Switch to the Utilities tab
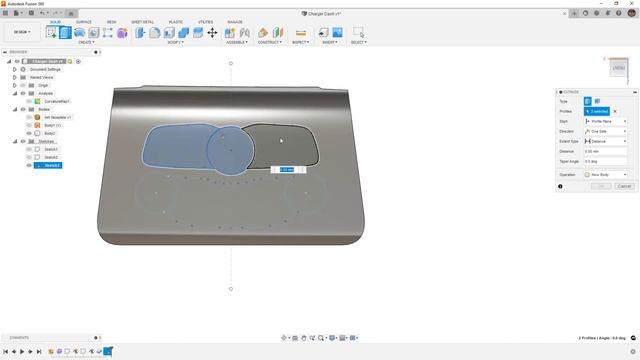The height and width of the screenshot is (360, 640). point(206,22)
